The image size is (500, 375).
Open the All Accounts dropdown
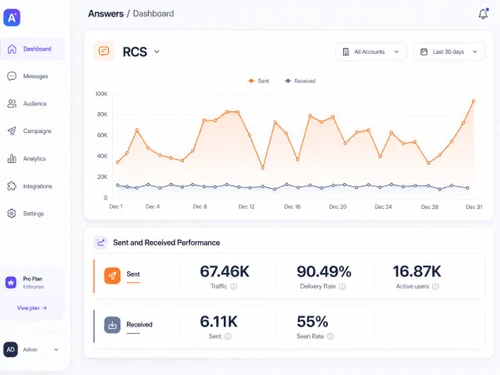tap(371, 52)
